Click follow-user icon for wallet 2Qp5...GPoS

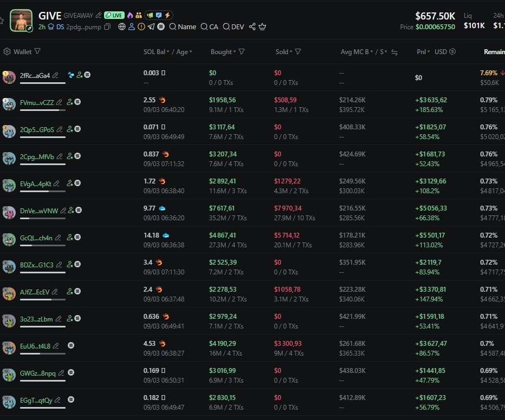coord(69,129)
